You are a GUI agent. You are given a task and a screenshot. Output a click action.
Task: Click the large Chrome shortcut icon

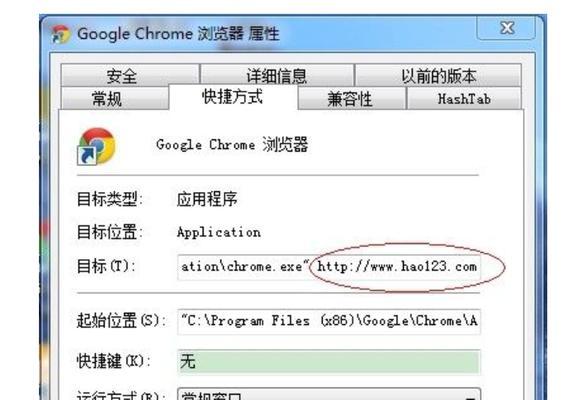pyautogui.click(x=96, y=146)
